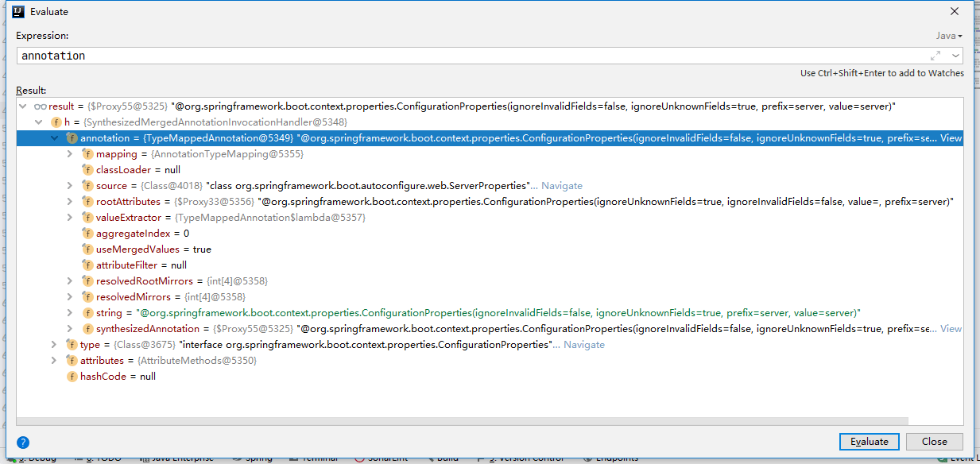Click the Close button

coord(934,442)
